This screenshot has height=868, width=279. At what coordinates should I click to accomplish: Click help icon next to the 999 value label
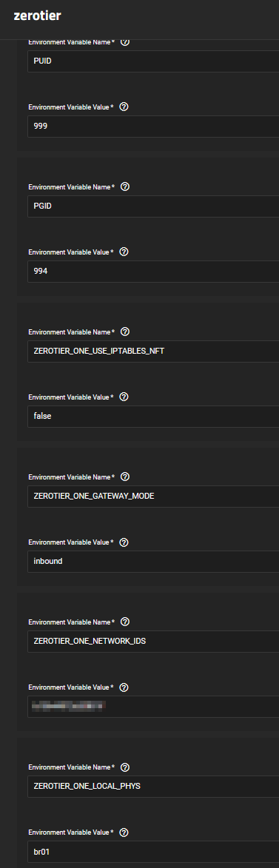[x=124, y=107]
